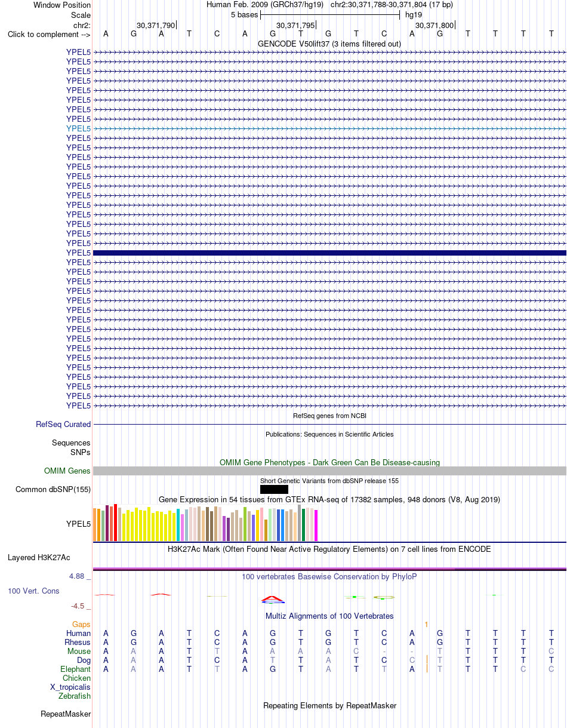The height and width of the screenshot is (728, 567).
Task: Click the Sequences track label
Action: (x=71, y=443)
